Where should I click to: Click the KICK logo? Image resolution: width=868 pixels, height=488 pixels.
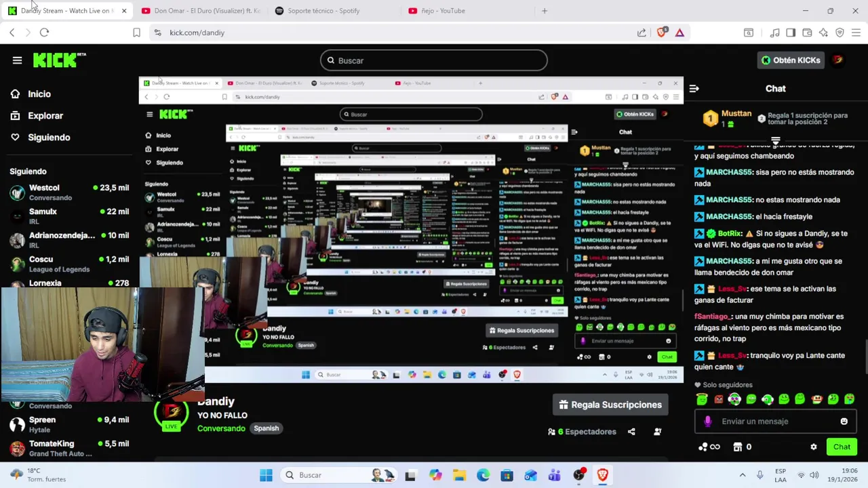58,60
